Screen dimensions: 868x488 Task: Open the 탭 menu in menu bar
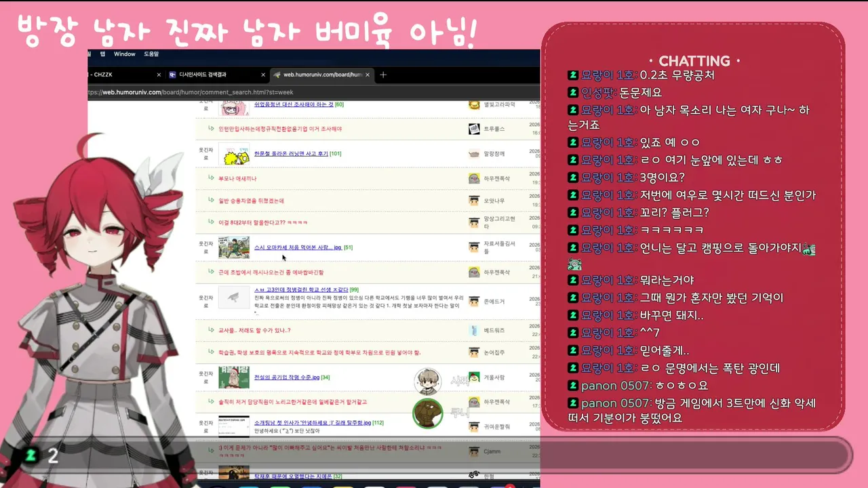click(x=102, y=54)
